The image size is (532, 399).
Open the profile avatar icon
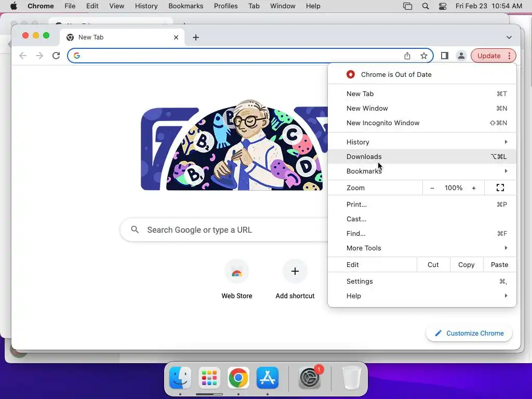click(461, 56)
